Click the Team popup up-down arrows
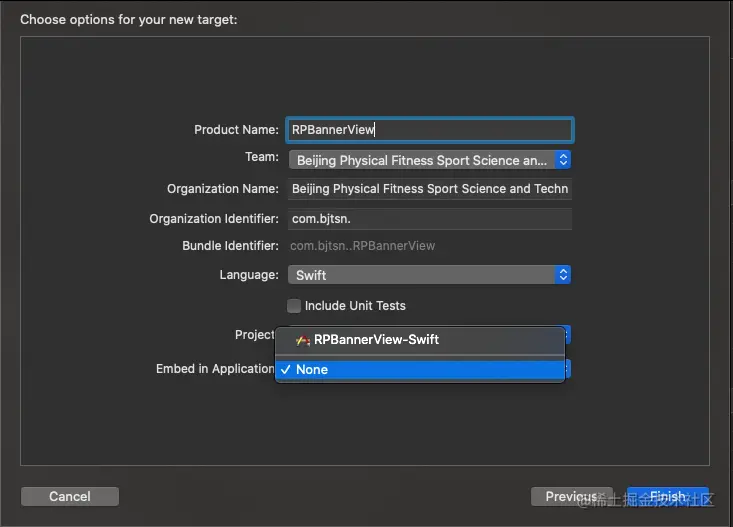 point(563,160)
